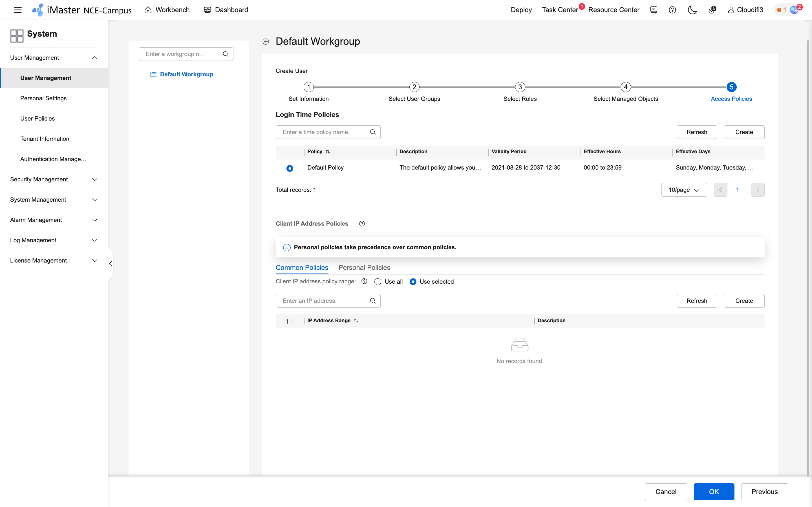This screenshot has width=812, height=507.
Task: Open the dark mode toggle moon icon
Action: point(692,10)
